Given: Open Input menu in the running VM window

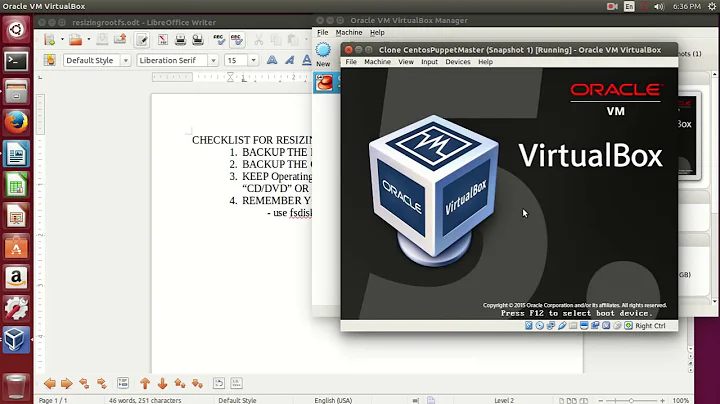Looking at the screenshot, I should [x=430, y=62].
